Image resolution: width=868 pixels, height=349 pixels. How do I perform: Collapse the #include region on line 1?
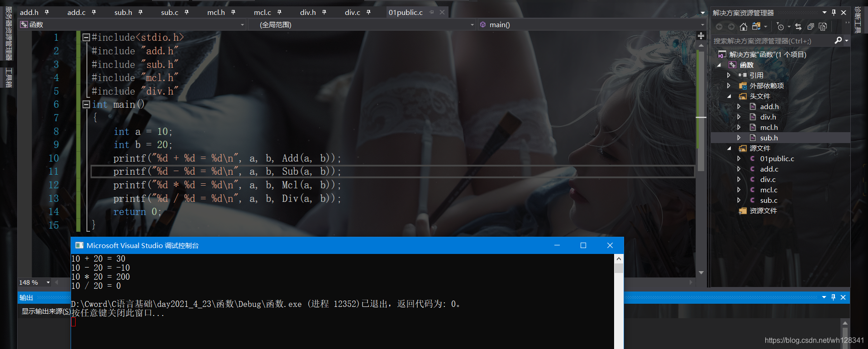[x=86, y=38]
